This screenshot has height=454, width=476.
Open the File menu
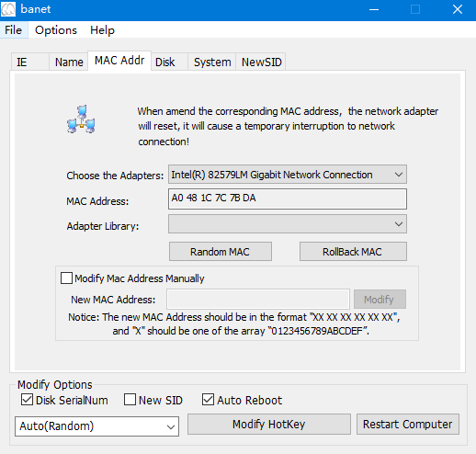(x=14, y=30)
